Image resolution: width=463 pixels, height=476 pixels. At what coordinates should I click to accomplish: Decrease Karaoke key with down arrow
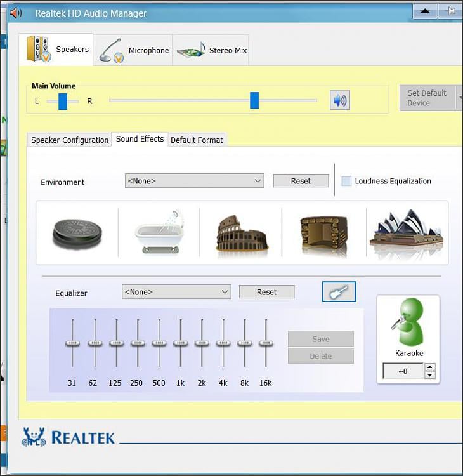point(429,375)
